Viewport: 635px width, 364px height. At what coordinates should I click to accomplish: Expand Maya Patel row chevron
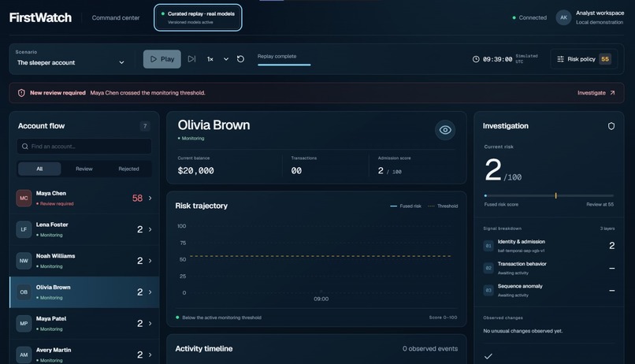tap(150, 324)
